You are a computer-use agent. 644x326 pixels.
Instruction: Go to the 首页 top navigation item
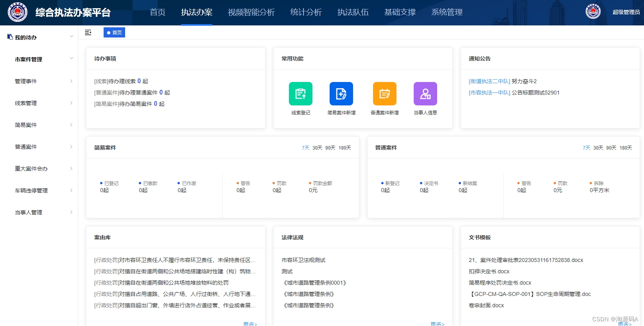click(x=158, y=12)
